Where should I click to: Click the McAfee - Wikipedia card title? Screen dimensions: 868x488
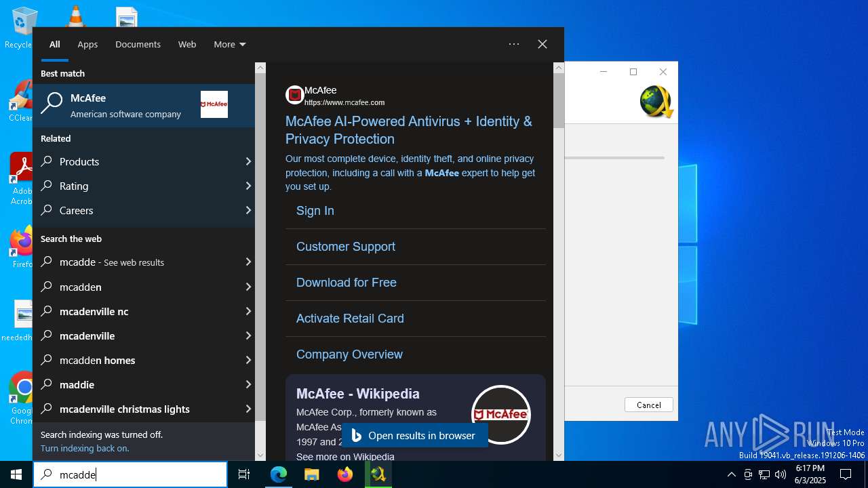[358, 394]
